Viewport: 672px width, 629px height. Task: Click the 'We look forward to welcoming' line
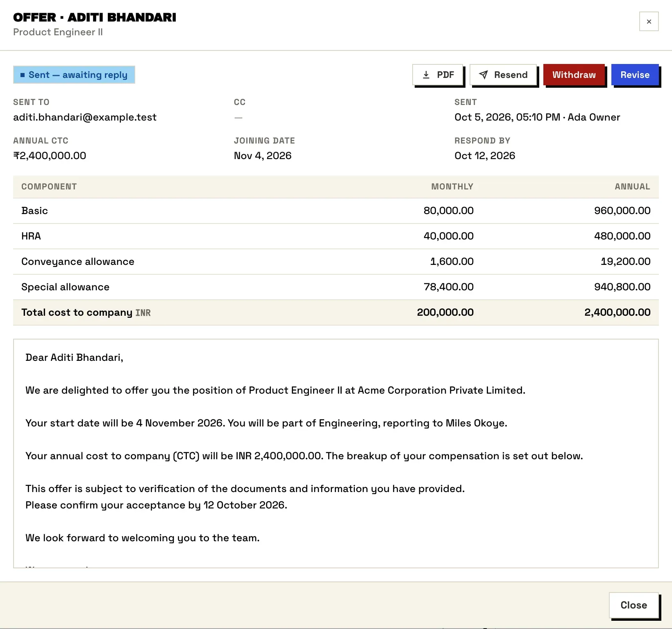click(x=143, y=538)
